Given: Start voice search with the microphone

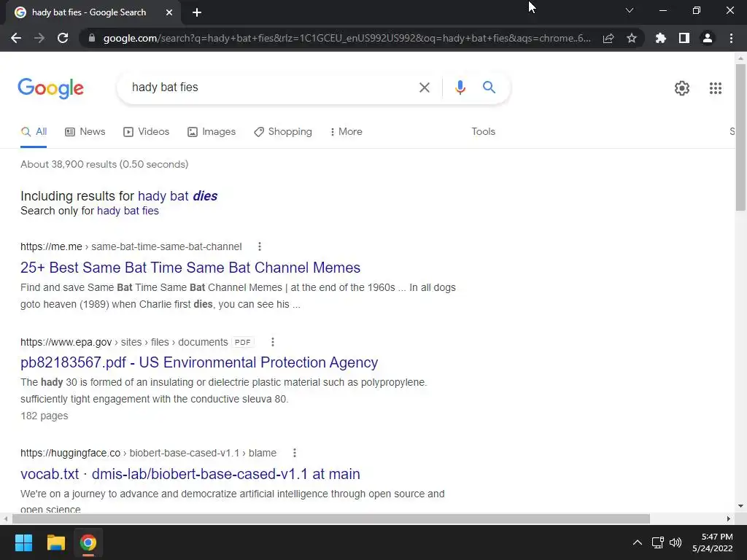Looking at the screenshot, I should (460, 87).
